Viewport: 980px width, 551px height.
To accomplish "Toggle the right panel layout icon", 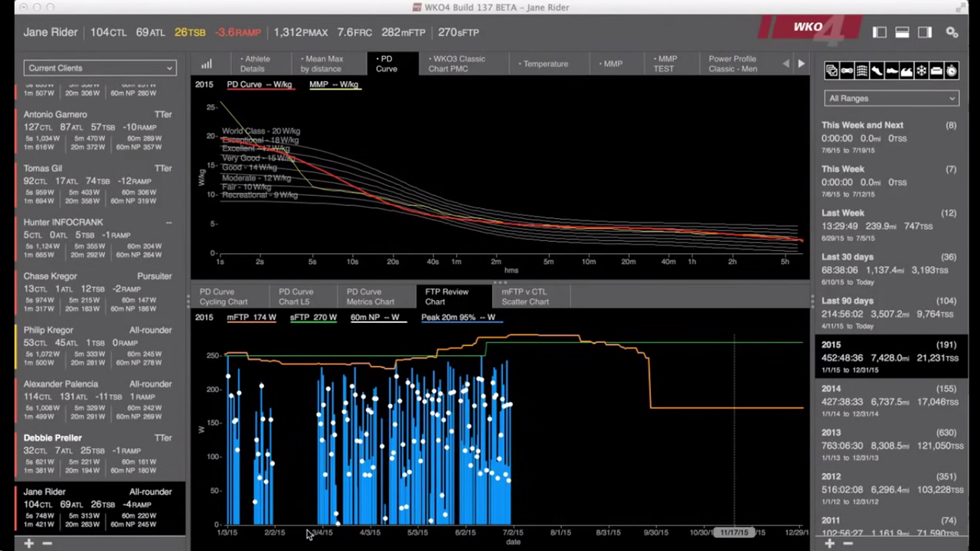I will point(925,32).
